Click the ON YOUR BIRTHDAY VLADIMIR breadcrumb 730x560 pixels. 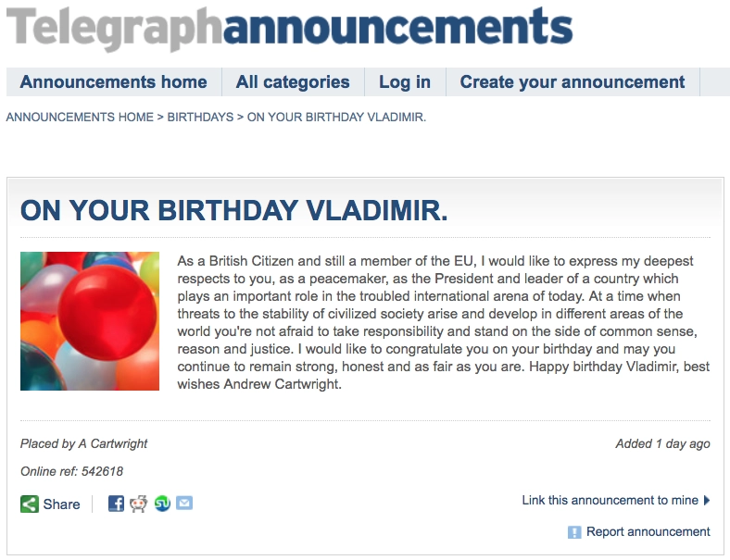(336, 118)
